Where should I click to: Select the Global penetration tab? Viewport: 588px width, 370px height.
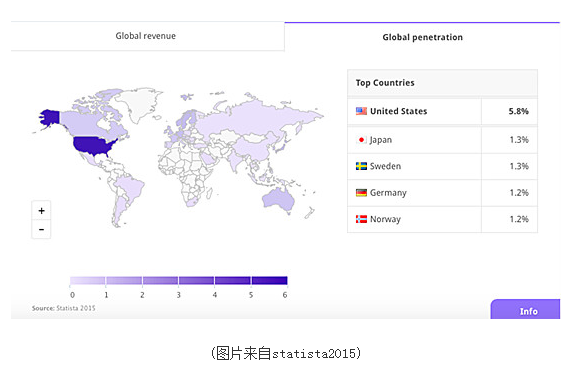(422, 37)
